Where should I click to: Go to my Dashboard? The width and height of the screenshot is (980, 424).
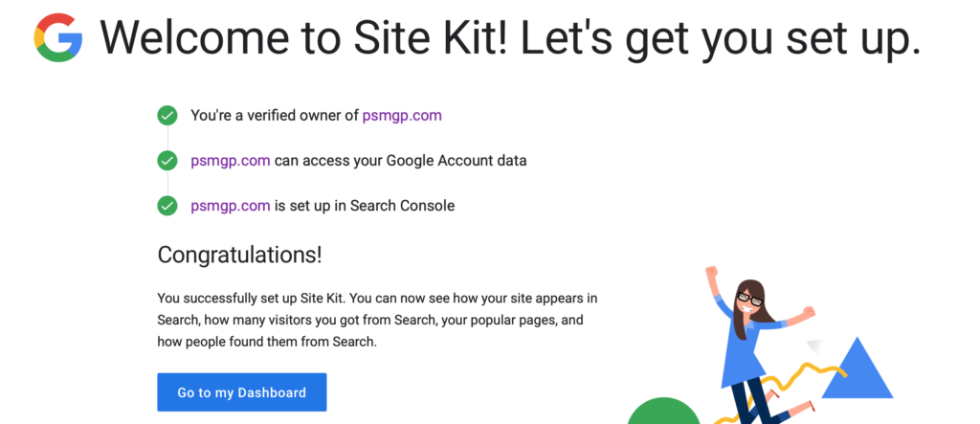click(x=242, y=392)
